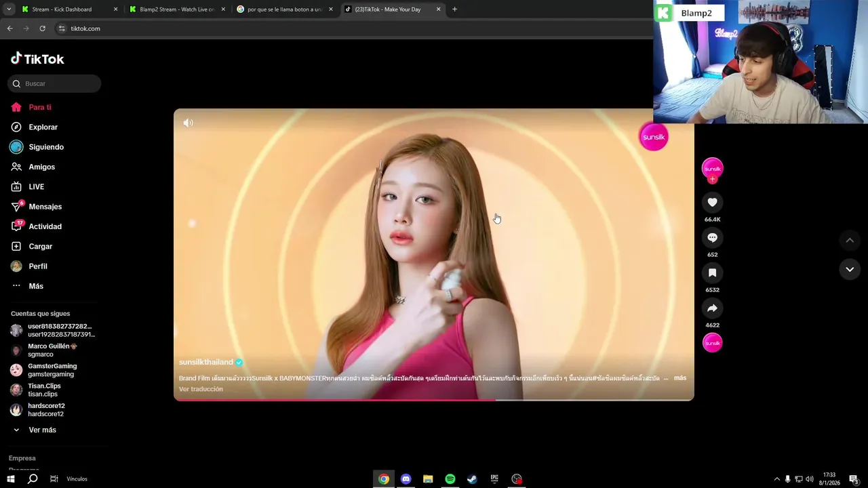
Task: Open GamsterGaming account
Action: (x=43, y=370)
